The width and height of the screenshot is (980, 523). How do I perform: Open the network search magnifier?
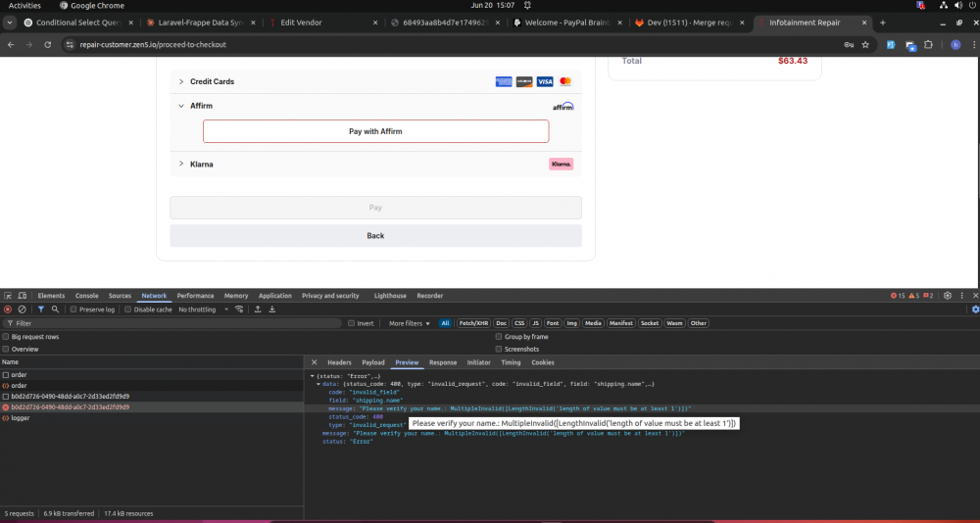[x=55, y=309]
